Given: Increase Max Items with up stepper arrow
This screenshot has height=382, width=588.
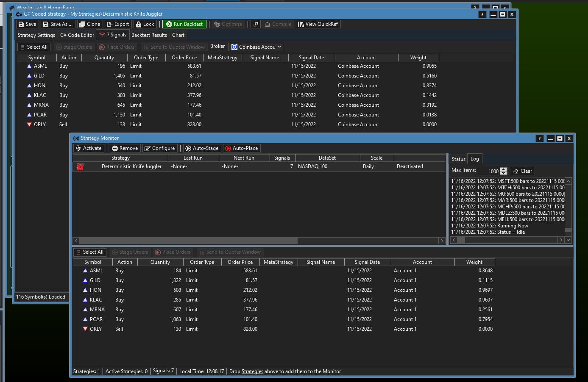Looking at the screenshot, I should click(x=503, y=169).
